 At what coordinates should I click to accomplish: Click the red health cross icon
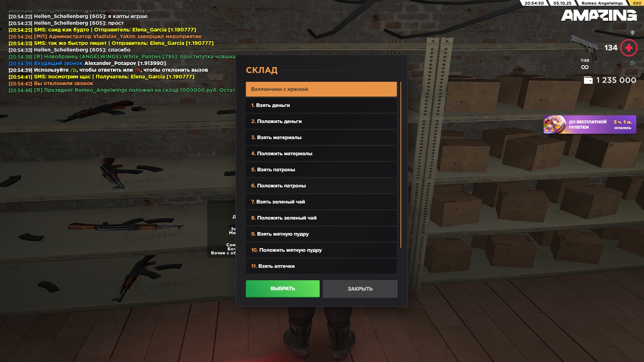coord(629,48)
